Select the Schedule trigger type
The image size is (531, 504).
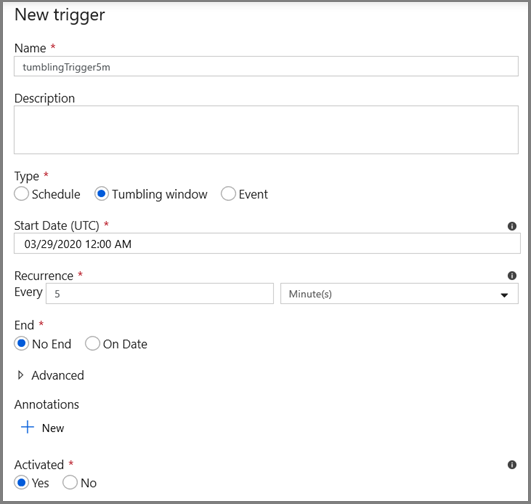click(x=21, y=194)
